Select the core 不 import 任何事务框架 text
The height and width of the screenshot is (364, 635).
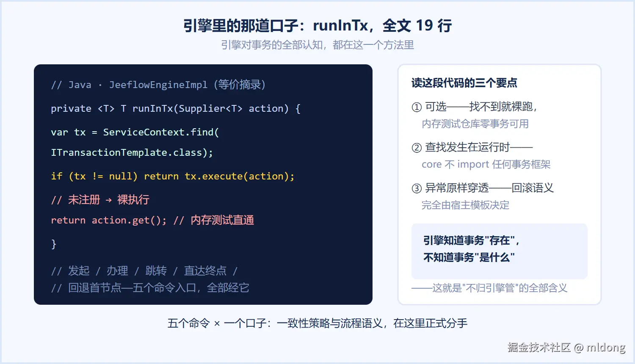click(486, 164)
